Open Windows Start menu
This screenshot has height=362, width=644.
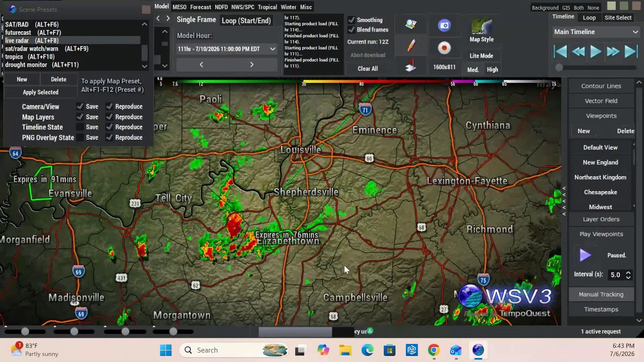tap(166, 350)
